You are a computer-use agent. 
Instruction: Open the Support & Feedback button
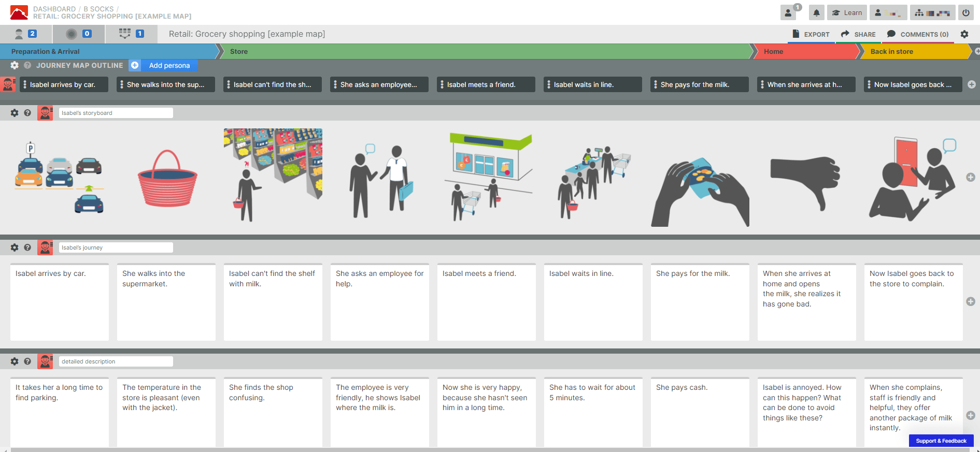[941, 441]
